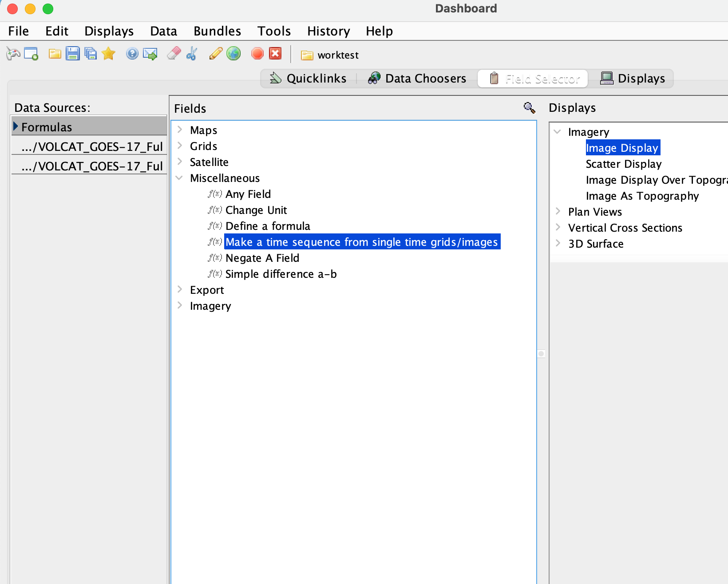Click the worktest folder button
The image size is (728, 584).
pyautogui.click(x=330, y=55)
